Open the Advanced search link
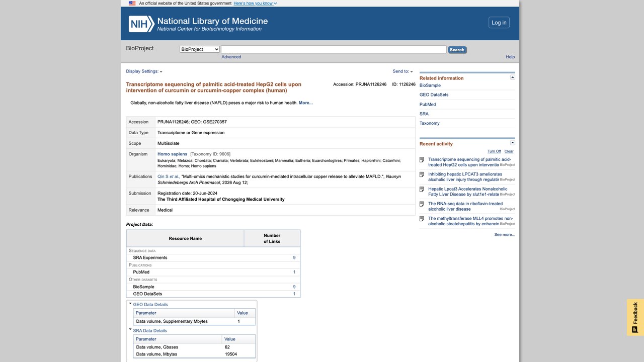Screen dimensions: 644x362 click(231, 57)
